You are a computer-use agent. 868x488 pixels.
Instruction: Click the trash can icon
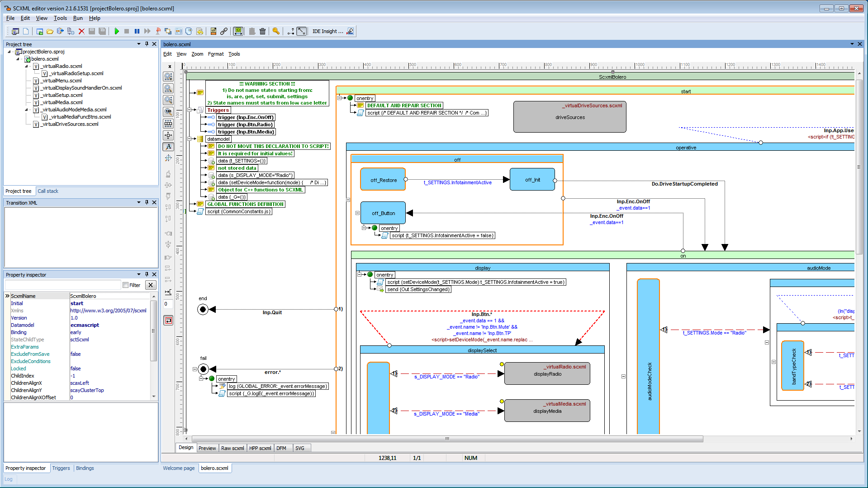click(x=262, y=31)
